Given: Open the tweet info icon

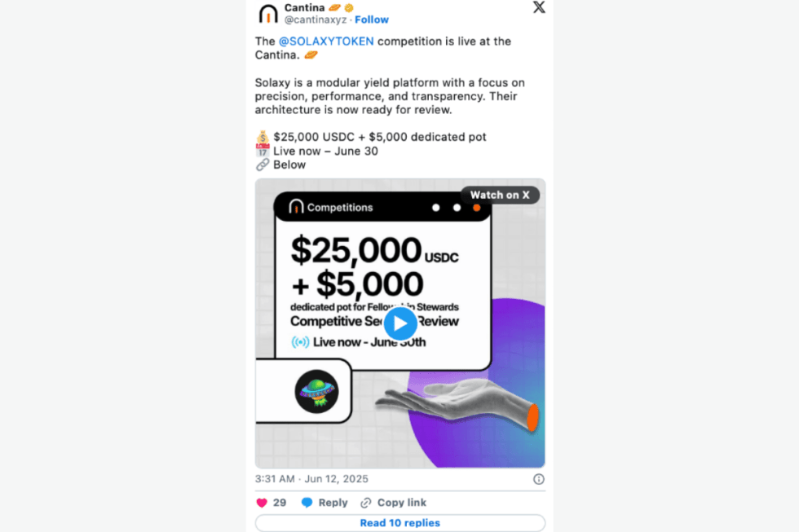Looking at the screenshot, I should pyautogui.click(x=539, y=479).
